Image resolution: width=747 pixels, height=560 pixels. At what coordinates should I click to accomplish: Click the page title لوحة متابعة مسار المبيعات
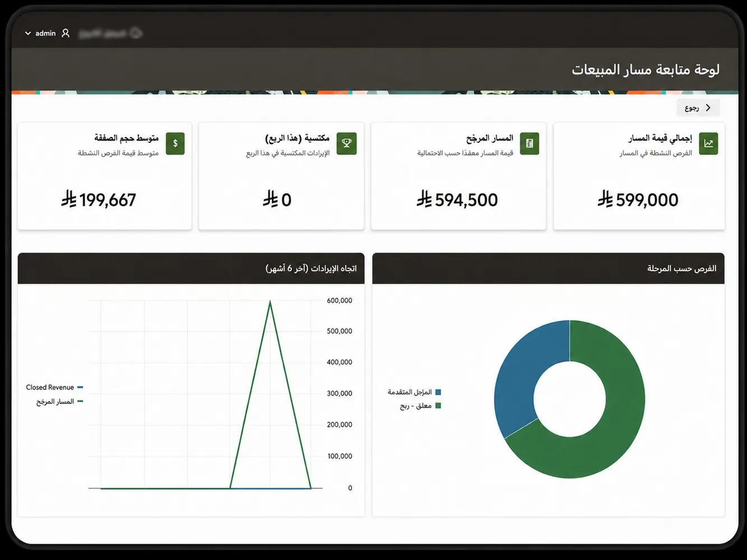click(x=646, y=69)
